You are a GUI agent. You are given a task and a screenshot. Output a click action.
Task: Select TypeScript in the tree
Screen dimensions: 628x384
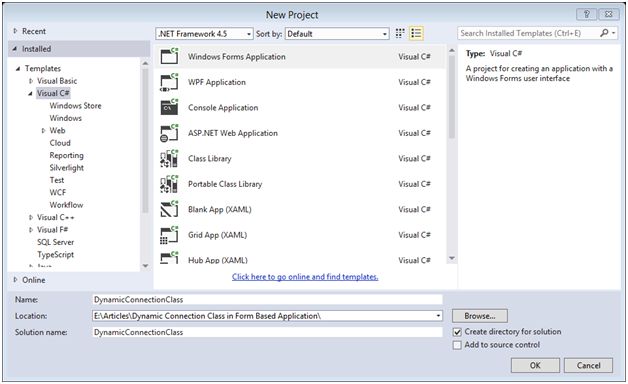pyautogui.click(x=56, y=255)
